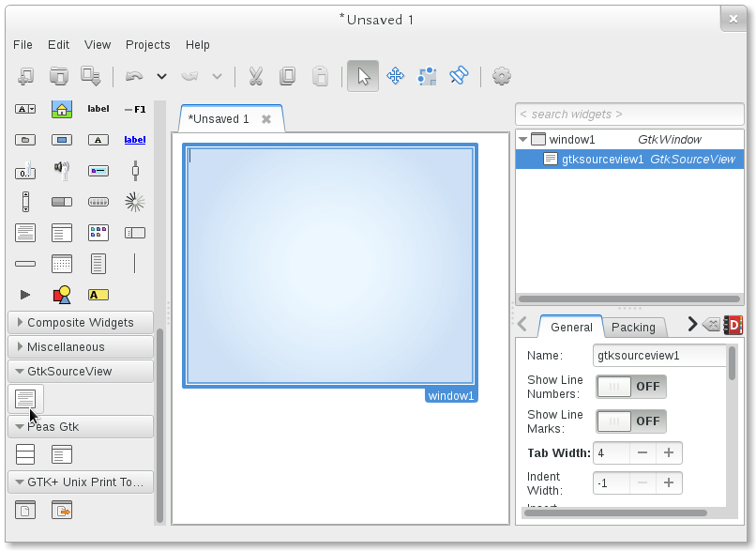Increase Tab Width with plus button
Screen dimensions: 756x551
[668, 453]
